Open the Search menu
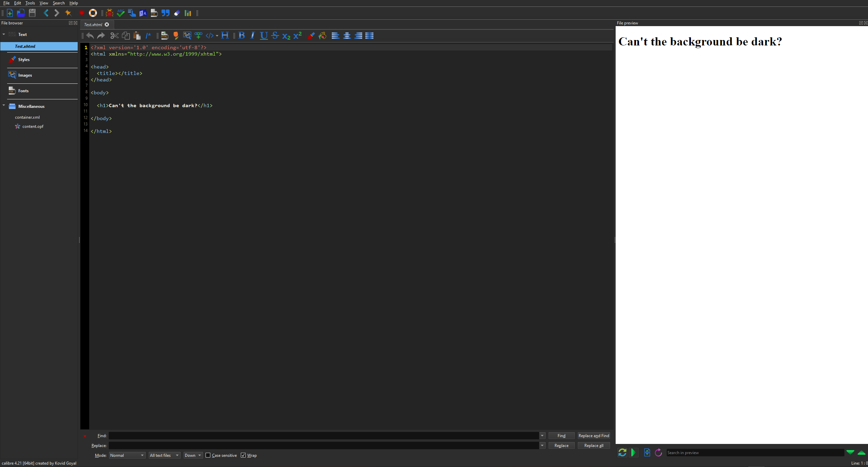This screenshot has height=467, width=868. click(59, 3)
